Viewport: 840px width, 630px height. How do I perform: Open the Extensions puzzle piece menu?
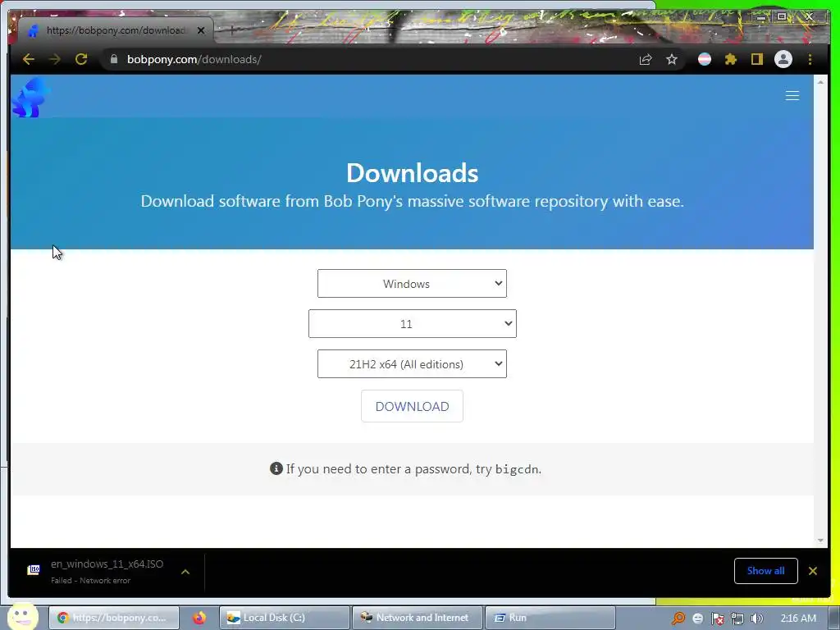(x=731, y=59)
